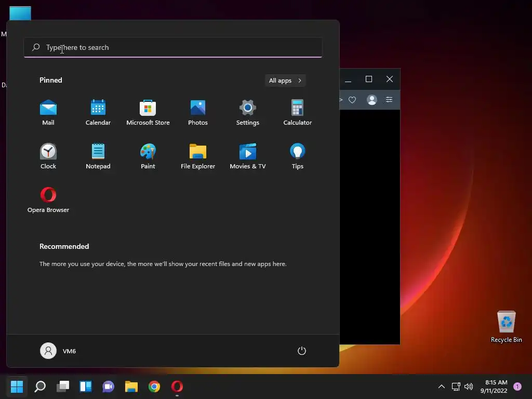Open the Recycle Bin desktop icon
Screen dimensions: 532x399
[x=506, y=326]
